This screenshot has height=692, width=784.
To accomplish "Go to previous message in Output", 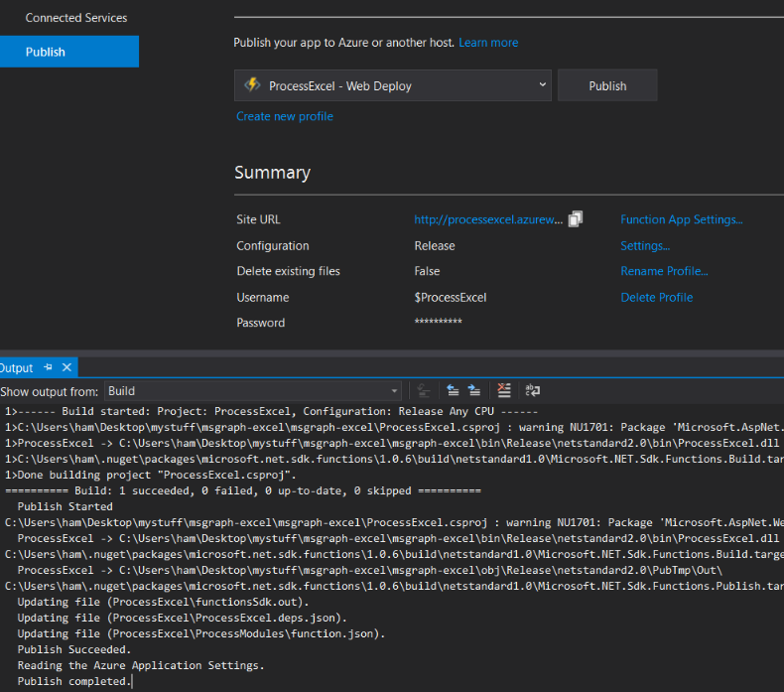I will pos(453,391).
